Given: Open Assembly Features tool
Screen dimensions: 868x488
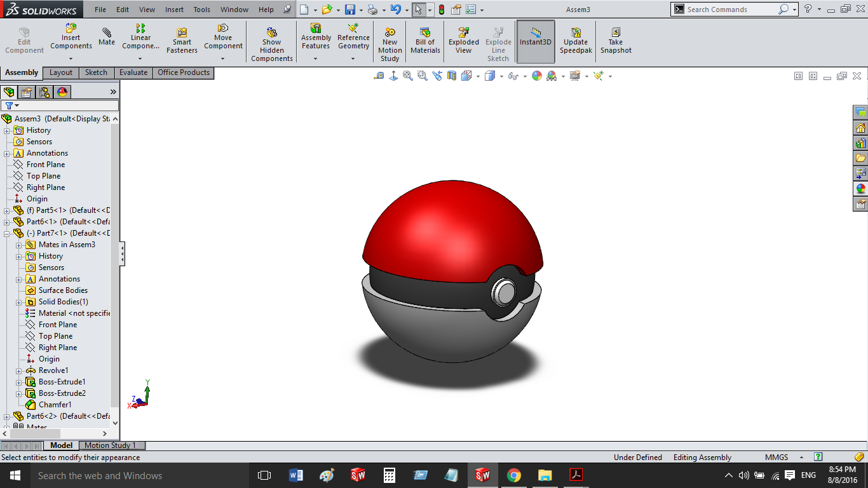Looking at the screenshot, I should [x=316, y=37].
